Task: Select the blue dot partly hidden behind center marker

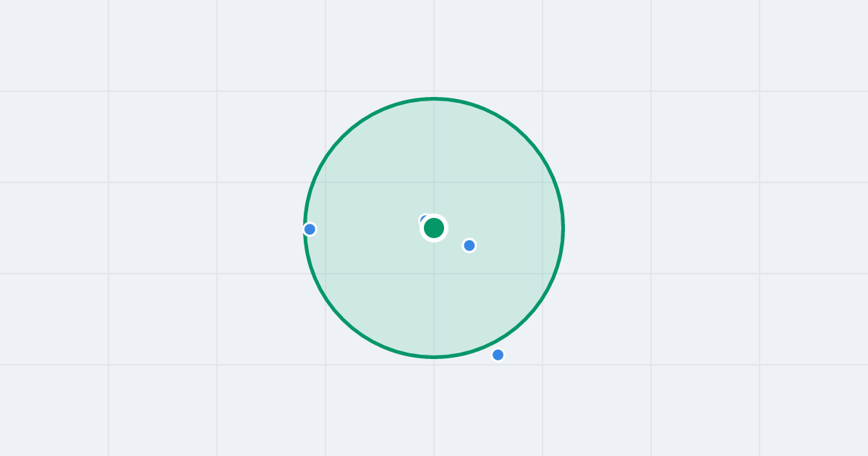Action: [423, 219]
